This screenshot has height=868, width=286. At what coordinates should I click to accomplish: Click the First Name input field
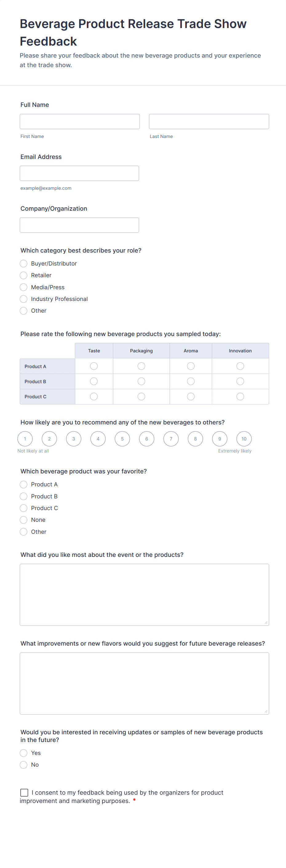(x=79, y=121)
